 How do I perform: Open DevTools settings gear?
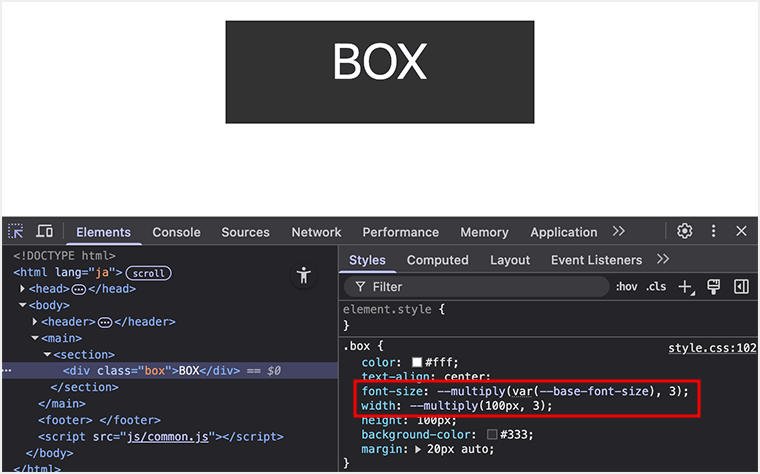point(684,231)
